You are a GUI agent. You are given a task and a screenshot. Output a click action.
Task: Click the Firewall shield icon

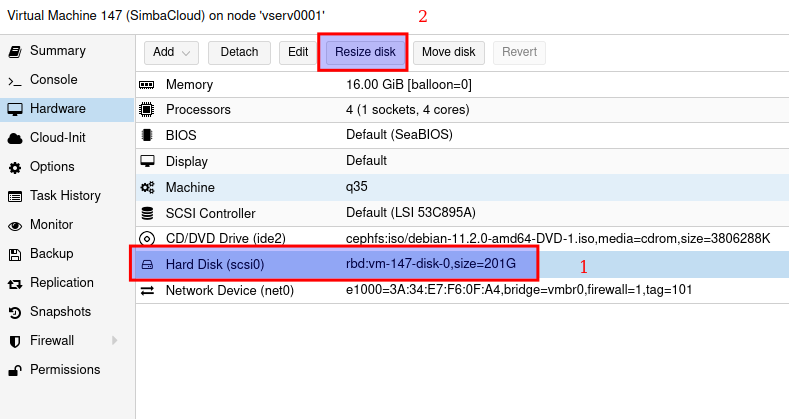coord(15,342)
